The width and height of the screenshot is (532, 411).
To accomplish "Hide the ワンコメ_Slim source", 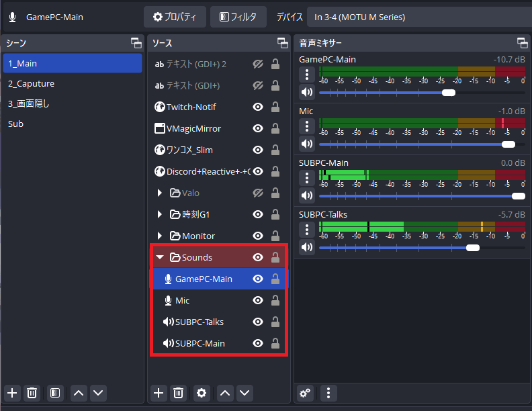I will tap(258, 150).
